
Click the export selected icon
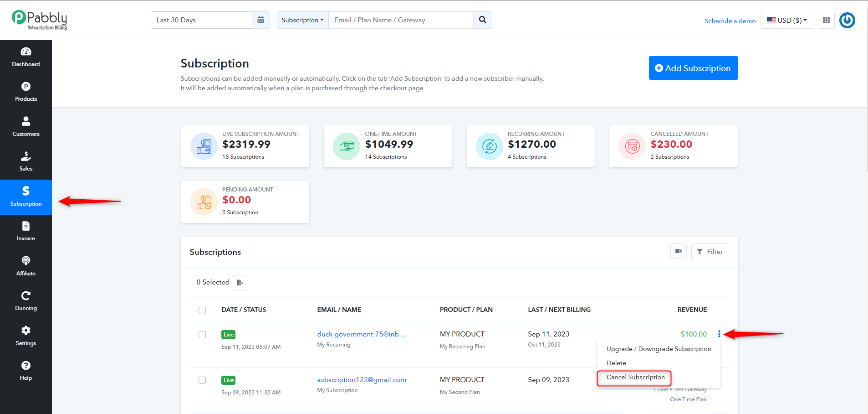240,283
